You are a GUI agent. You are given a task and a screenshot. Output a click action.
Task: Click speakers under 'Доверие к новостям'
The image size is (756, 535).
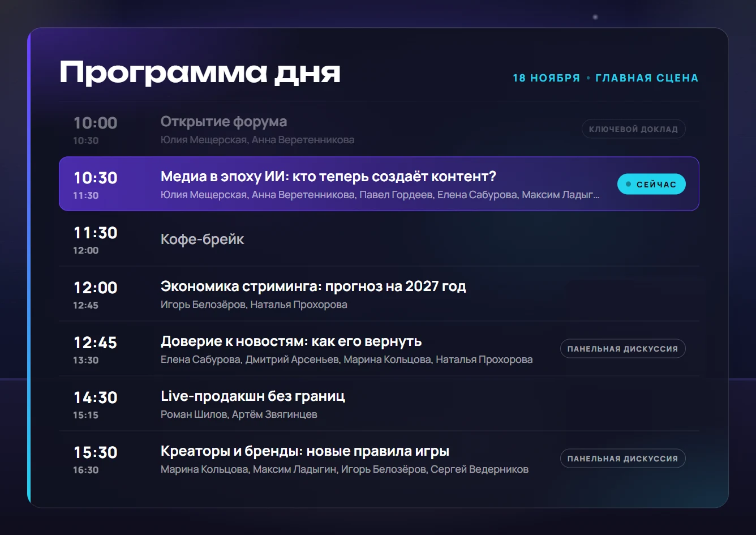coord(346,359)
